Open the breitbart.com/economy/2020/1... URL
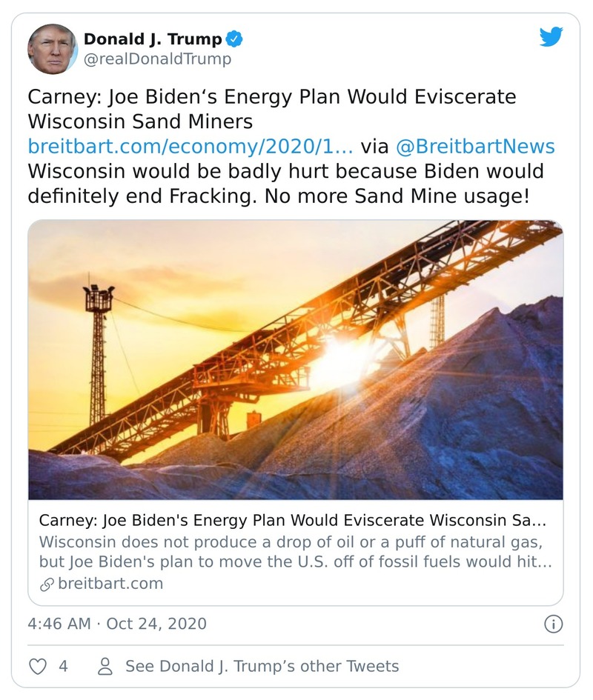Viewport: 593px width, 700px height. point(190,147)
